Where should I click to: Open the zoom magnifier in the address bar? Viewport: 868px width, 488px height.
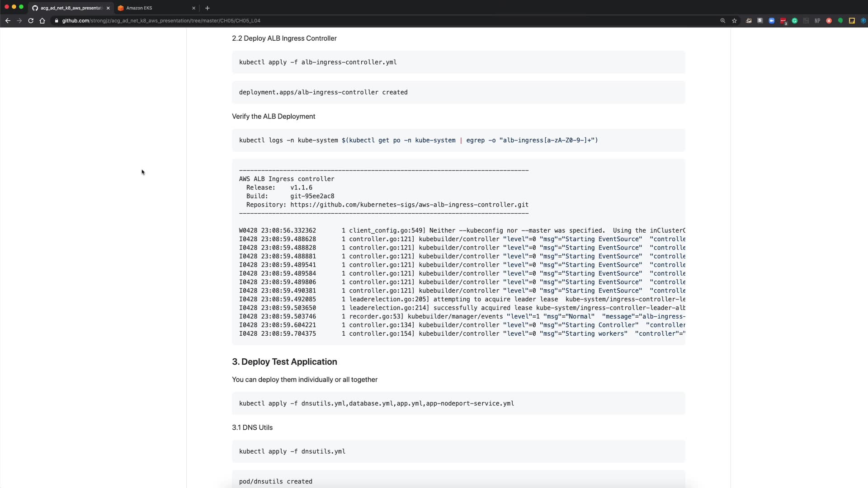[x=722, y=21]
